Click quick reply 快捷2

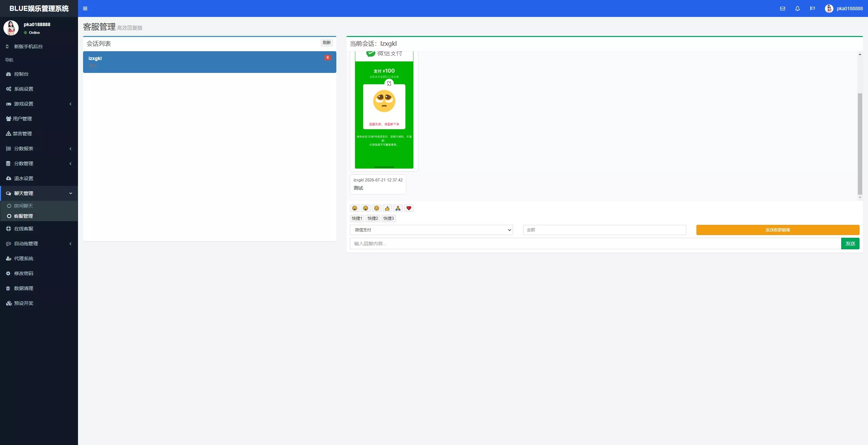373,218
